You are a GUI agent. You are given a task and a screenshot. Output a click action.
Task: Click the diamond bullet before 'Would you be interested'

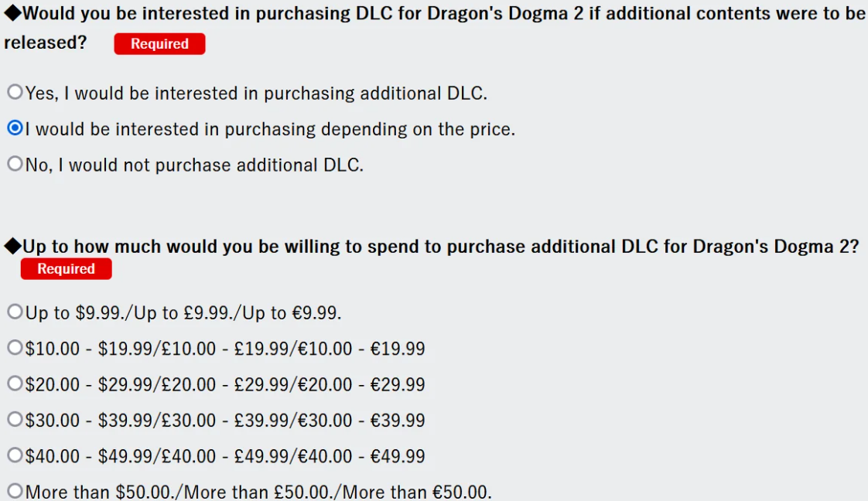tap(11, 13)
